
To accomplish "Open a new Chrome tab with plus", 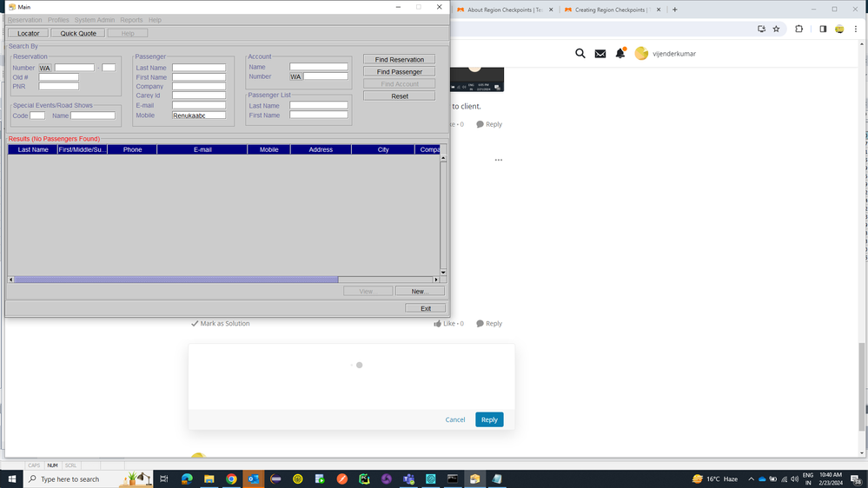I will tap(674, 10).
